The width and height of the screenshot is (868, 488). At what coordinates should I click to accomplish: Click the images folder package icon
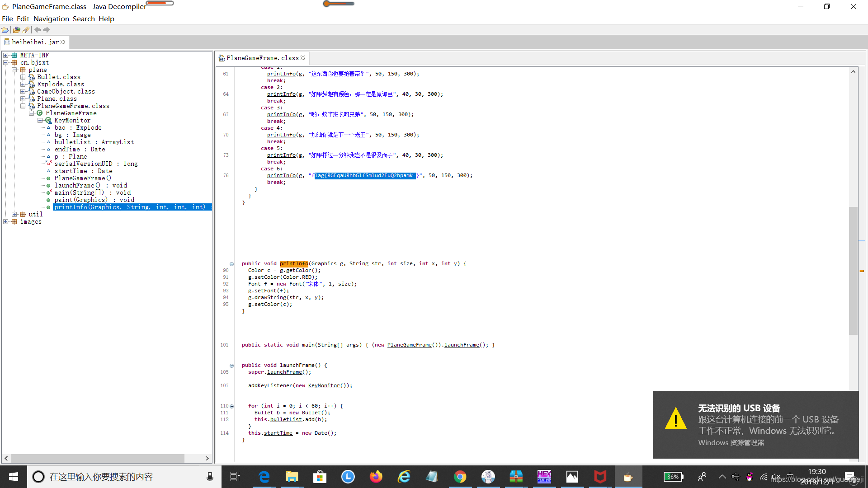[x=14, y=221]
